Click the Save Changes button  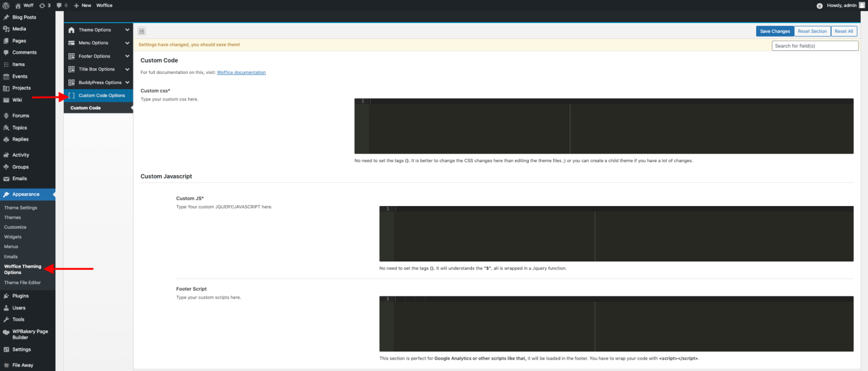coord(775,31)
